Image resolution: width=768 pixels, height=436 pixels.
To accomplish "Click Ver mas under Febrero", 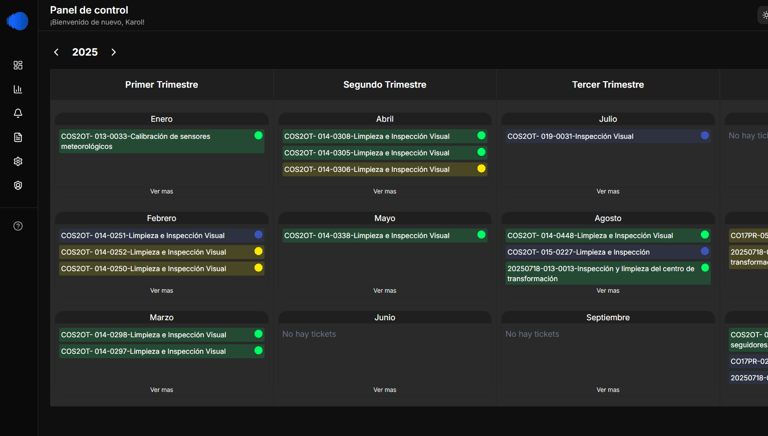I will [x=162, y=291].
